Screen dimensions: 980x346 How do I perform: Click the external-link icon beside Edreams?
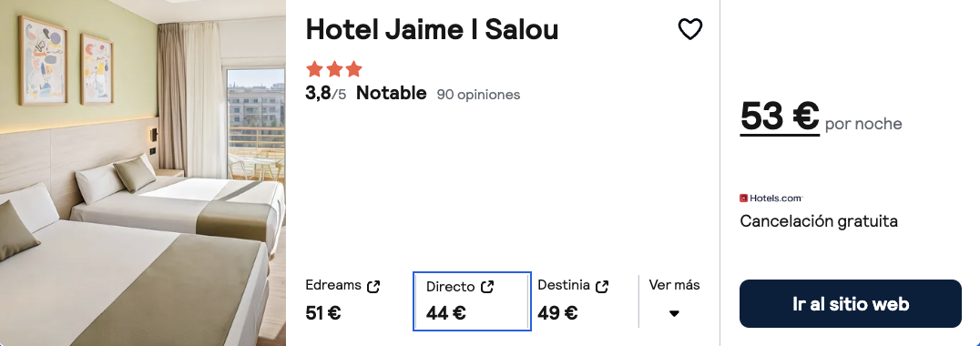point(373,287)
